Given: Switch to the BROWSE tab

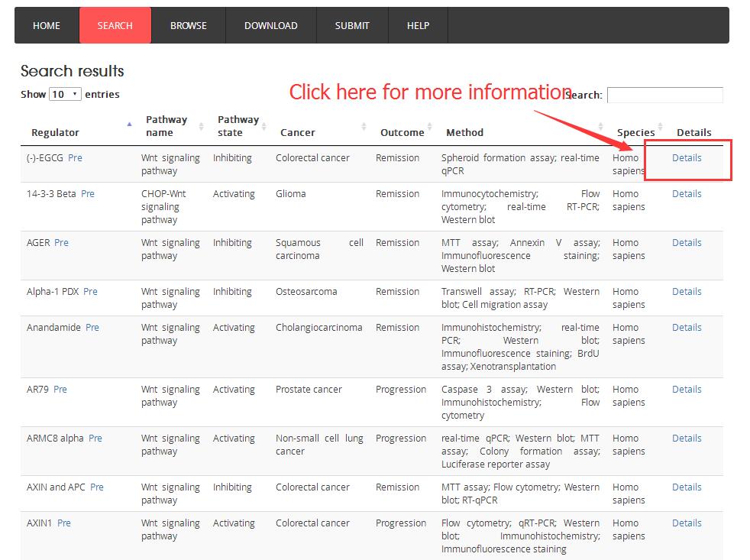Looking at the screenshot, I should click(x=188, y=25).
